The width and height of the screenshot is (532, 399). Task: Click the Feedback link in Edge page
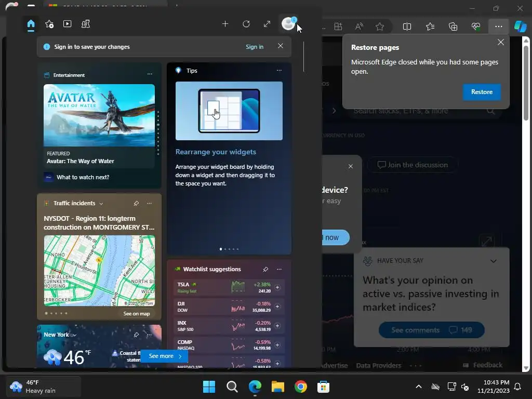point(483,365)
